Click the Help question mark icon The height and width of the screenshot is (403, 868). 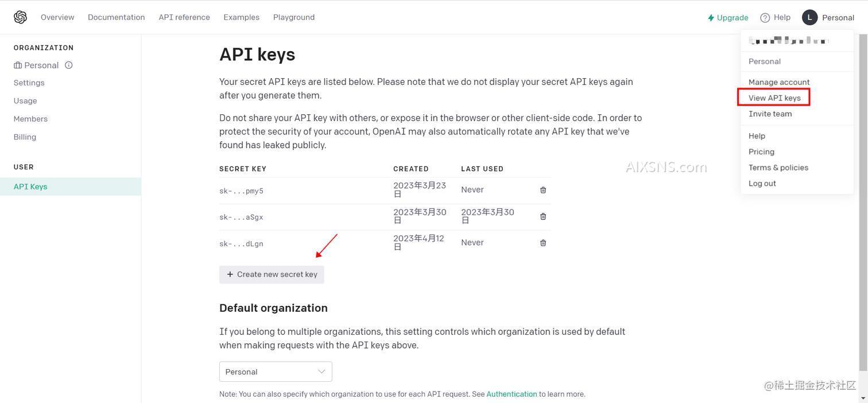[x=765, y=18]
